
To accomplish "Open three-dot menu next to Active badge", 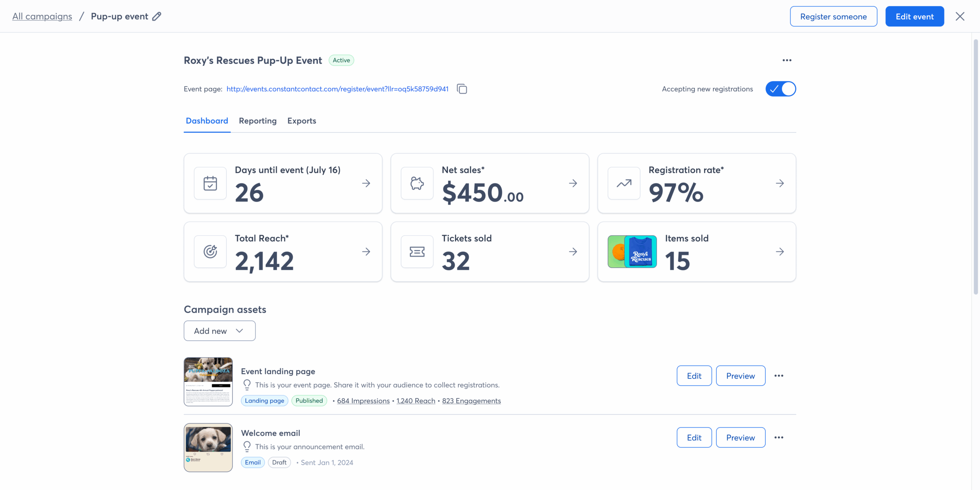I will pyautogui.click(x=787, y=60).
